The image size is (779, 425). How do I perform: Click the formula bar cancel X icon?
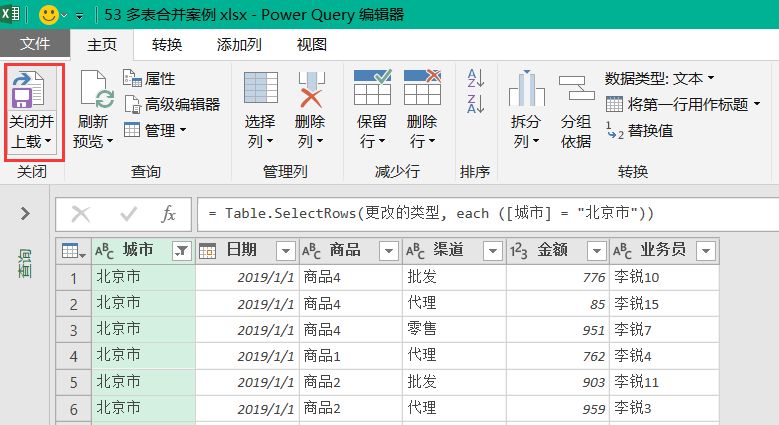click(80, 214)
